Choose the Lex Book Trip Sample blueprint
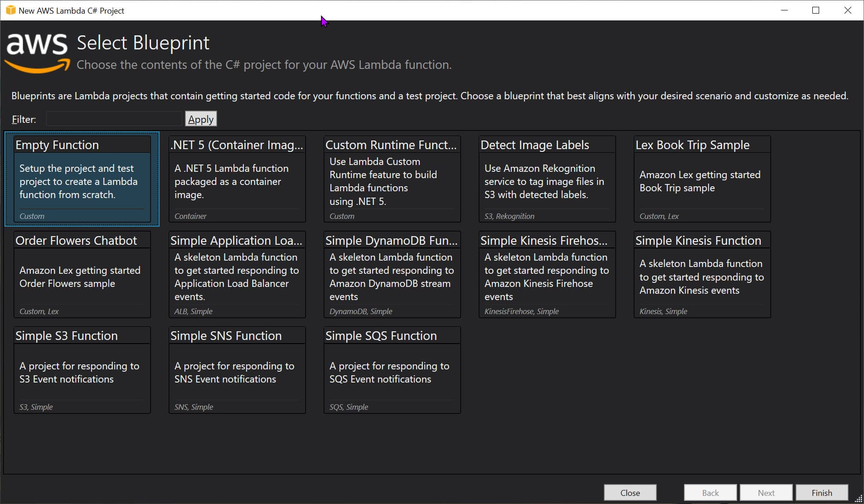The height and width of the screenshot is (504, 864). [x=702, y=179]
